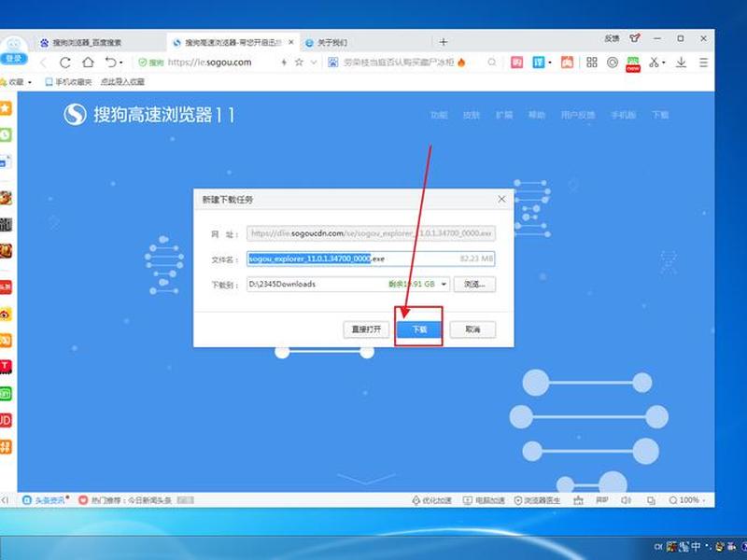Screen dimensions: 747x560
Task: Click the 手机收藏夹 bookmark
Action: point(68,82)
